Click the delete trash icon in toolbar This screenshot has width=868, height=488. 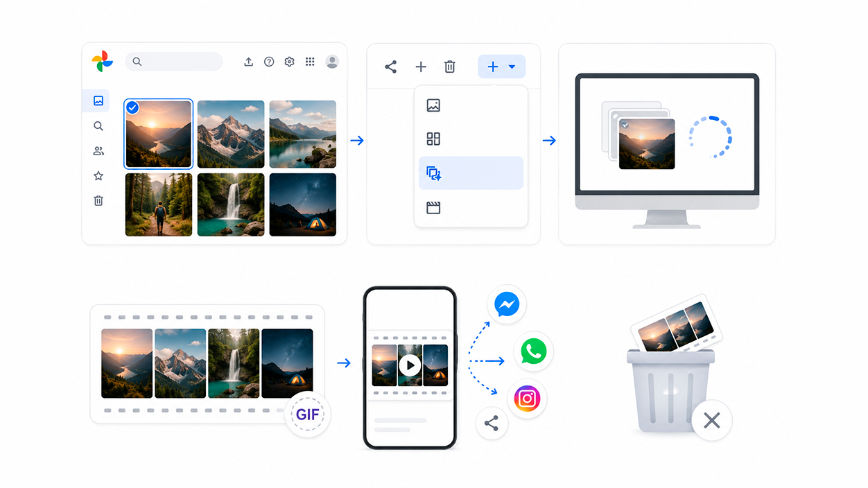[450, 67]
